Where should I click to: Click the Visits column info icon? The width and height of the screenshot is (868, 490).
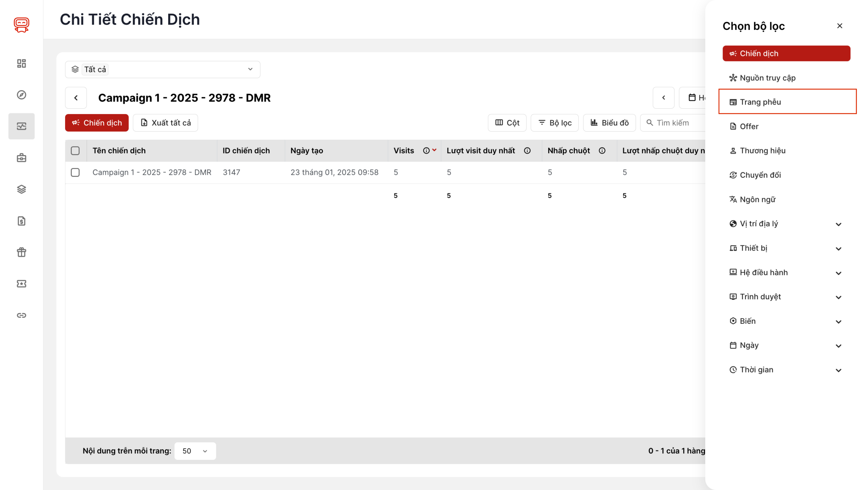coord(426,151)
